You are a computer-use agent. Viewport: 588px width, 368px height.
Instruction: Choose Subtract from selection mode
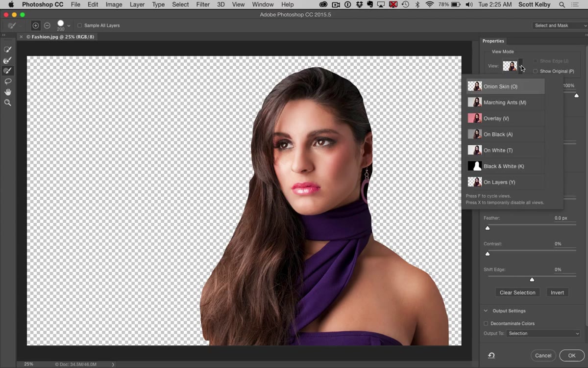tap(47, 26)
